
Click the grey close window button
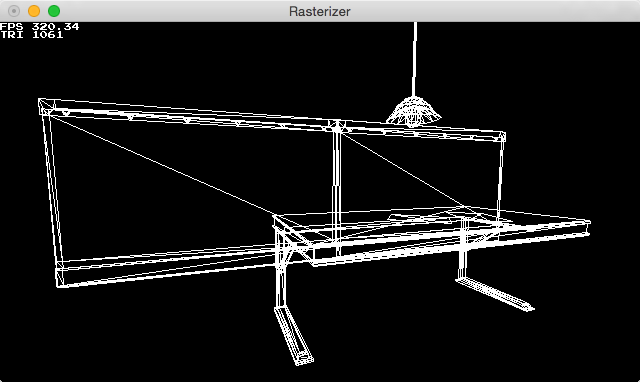tap(14, 11)
